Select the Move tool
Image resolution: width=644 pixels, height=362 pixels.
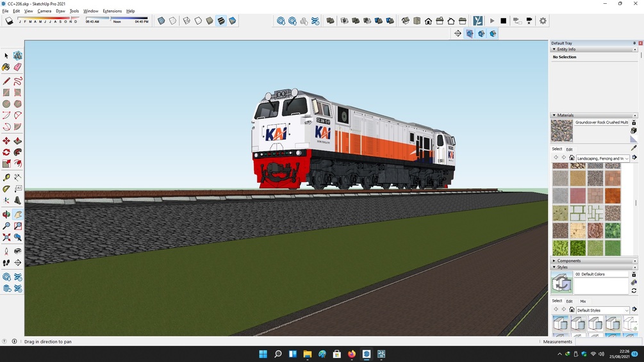pyautogui.click(x=6, y=141)
